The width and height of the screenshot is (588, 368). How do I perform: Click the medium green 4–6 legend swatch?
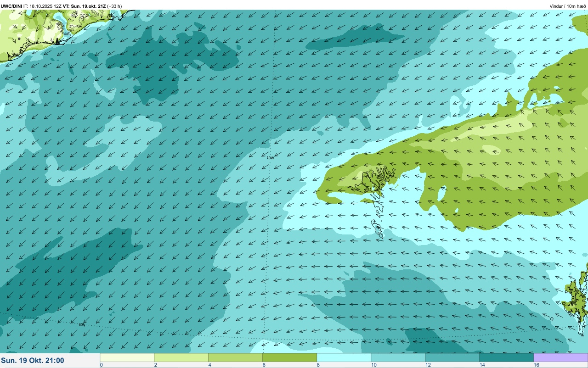(235, 357)
